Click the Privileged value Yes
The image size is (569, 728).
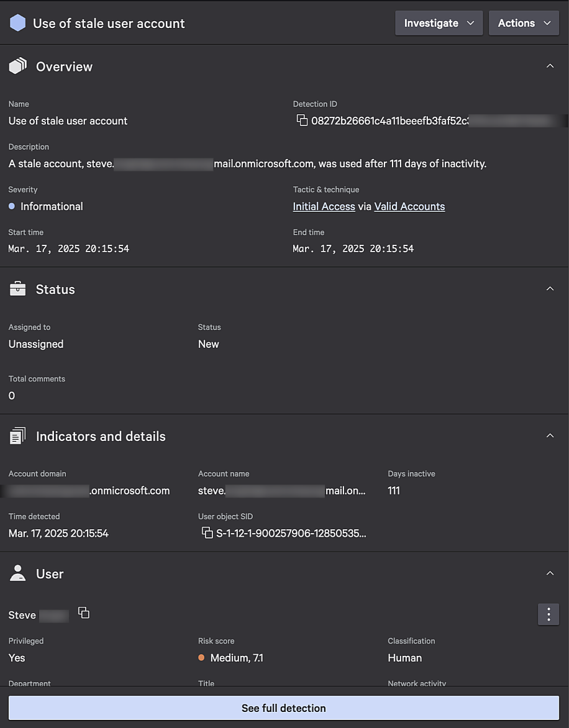17,658
